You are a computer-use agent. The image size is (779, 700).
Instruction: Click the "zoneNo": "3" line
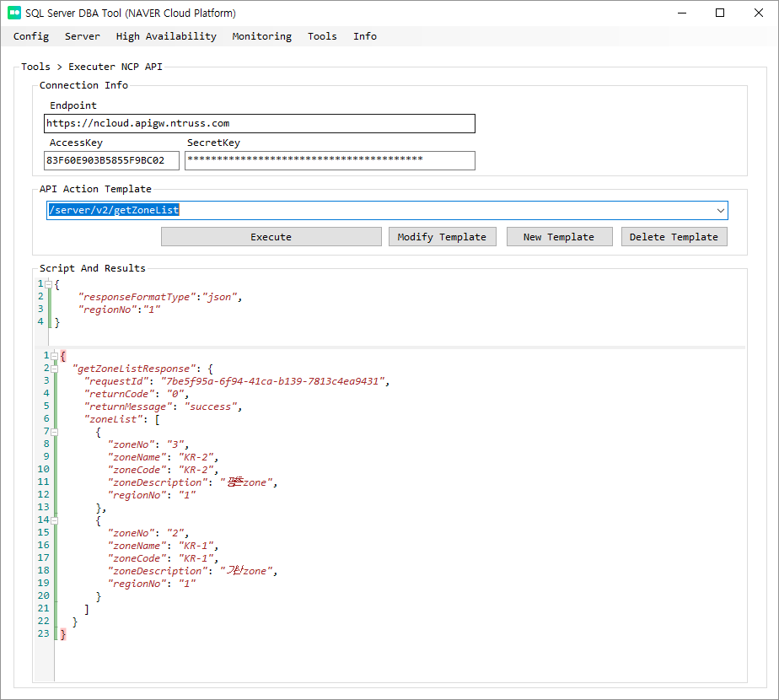point(148,444)
